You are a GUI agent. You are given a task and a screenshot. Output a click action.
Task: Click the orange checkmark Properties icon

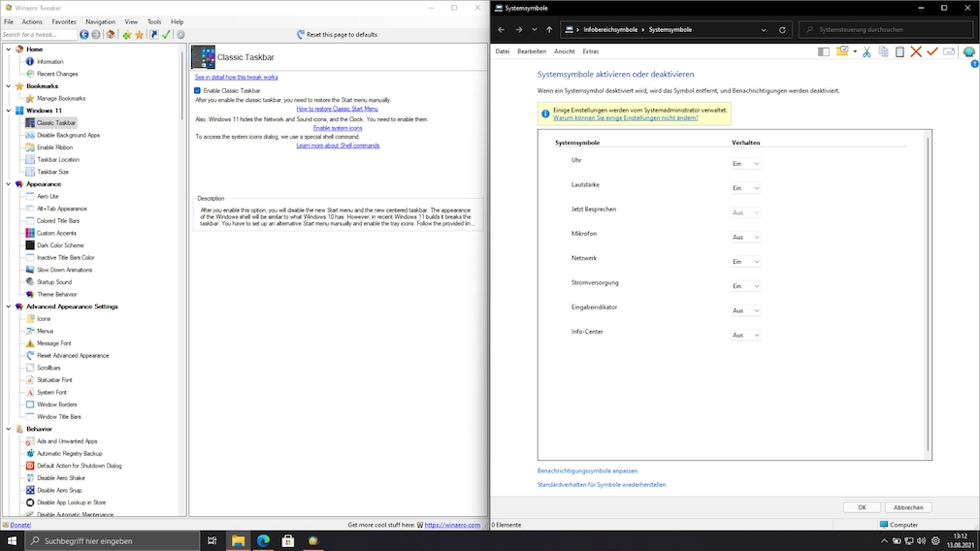(x=932, y=51)
